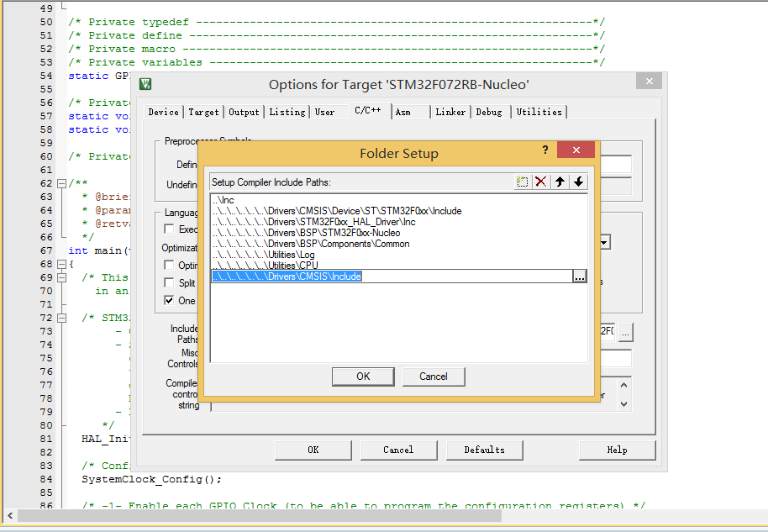Switch to the Debug tab
Image resolution: width=768 pixels, height=532 pixels.
pyautogui.click(x=489, y=112)
